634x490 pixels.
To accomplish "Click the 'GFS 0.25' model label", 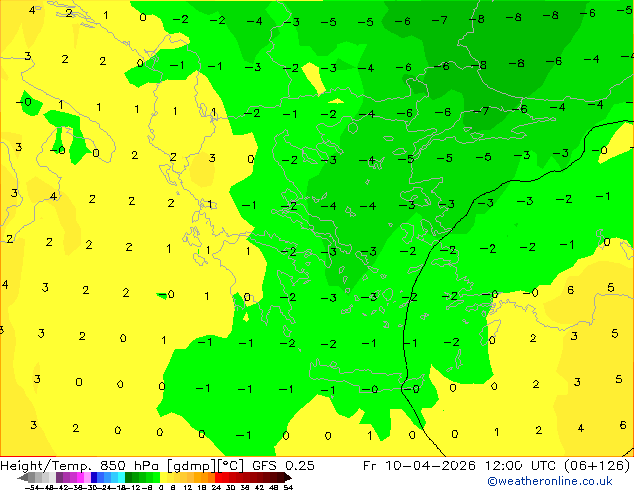I will [283, 466].
